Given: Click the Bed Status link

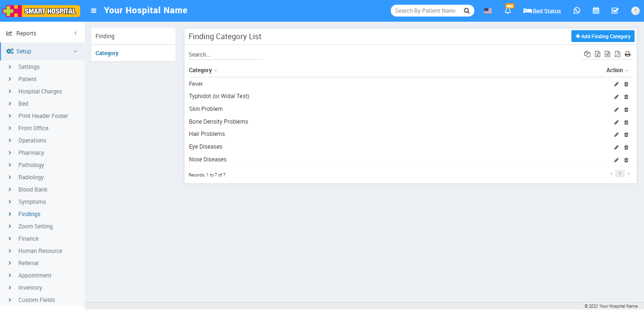Looking at the screenshot, I should (x=542, y=11).
